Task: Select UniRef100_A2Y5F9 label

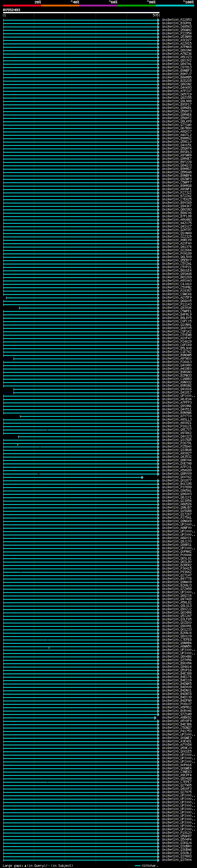Action: (176, 297)
